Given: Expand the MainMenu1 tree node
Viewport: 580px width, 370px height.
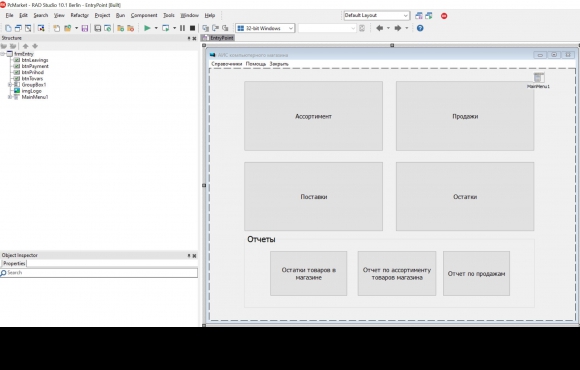Looking at the screenshot, I should pos(10,97).
